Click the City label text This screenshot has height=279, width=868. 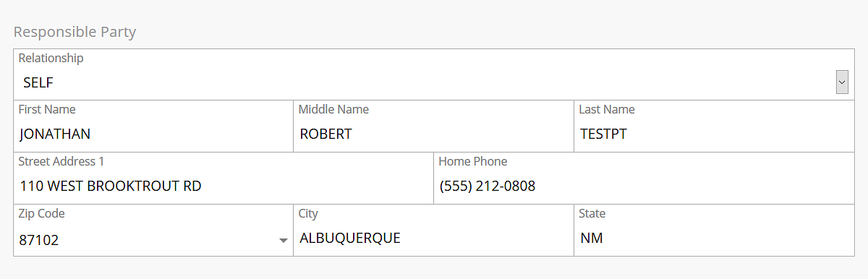coord(308,214)
